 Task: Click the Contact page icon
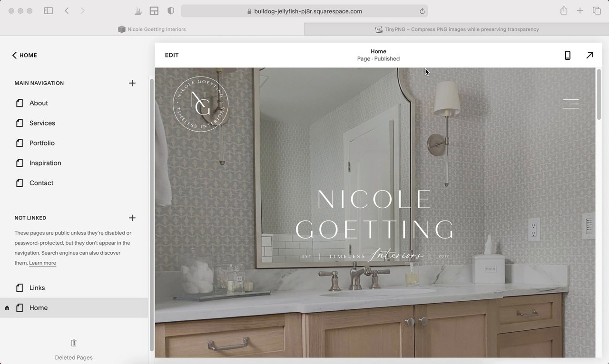[20, 183]
